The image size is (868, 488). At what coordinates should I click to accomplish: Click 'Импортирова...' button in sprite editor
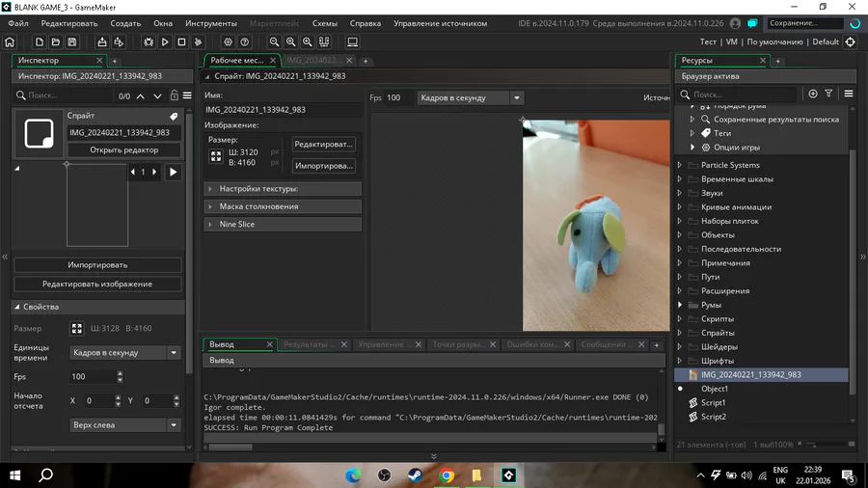click(x=323, y=166)
